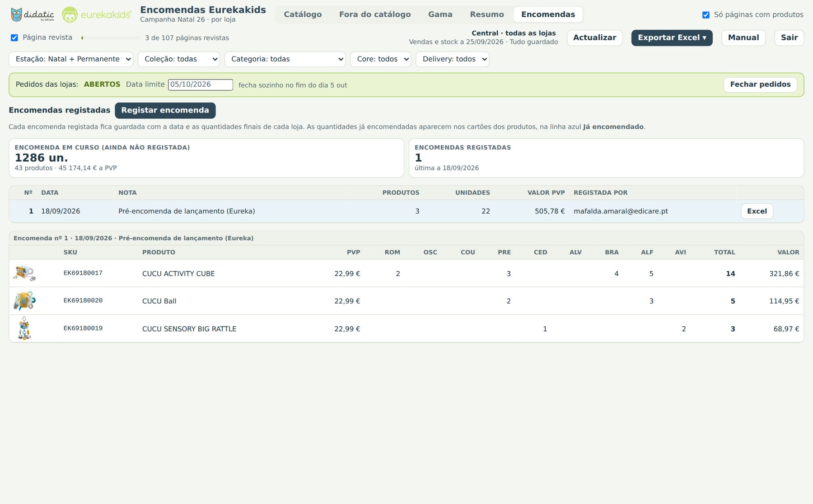Click the value 68,97 €
This screenshot has width=813, height=504.
786,329
